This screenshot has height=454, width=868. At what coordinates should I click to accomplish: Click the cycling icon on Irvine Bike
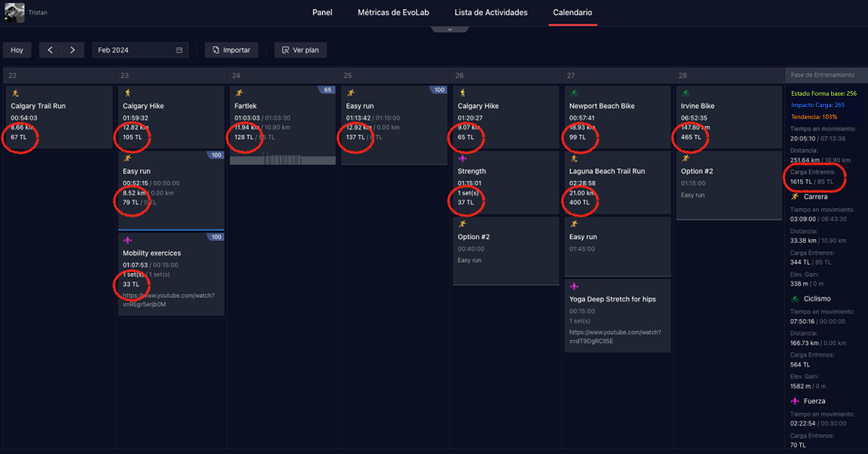click(x=686, y=94)
